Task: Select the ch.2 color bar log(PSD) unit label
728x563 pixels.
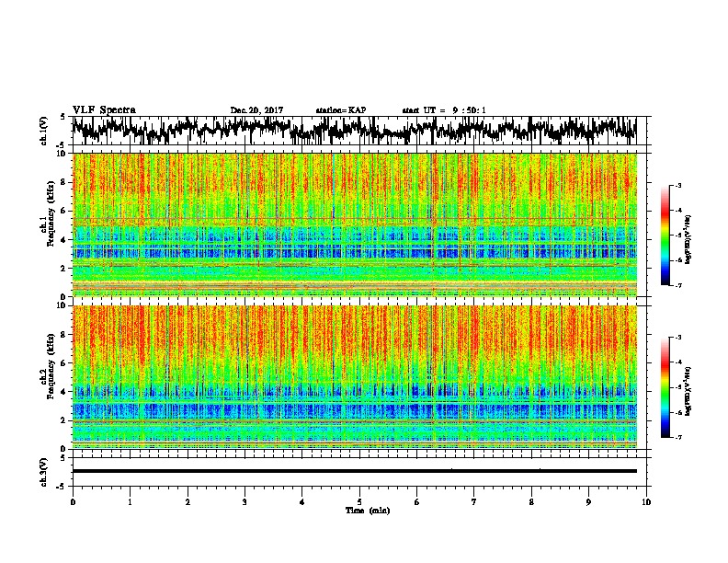Action: (x=688, y=391)
